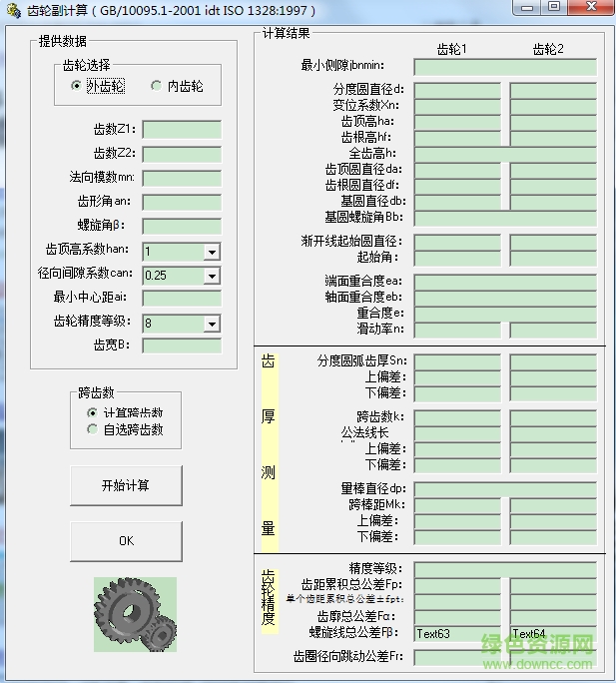Click the Text63 field
Viewport: 616px width, 683px height.
[457, 634]
